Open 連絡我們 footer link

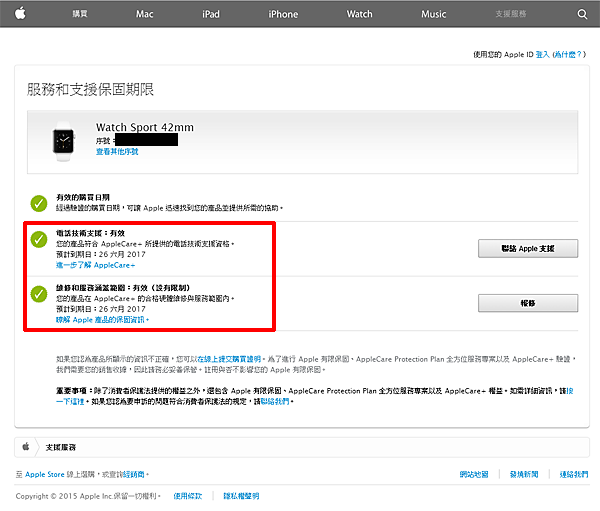(574, 474)
